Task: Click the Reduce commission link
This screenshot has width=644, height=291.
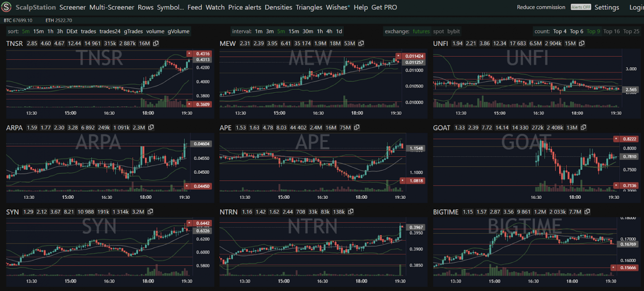Action: (x=541, y=7)
